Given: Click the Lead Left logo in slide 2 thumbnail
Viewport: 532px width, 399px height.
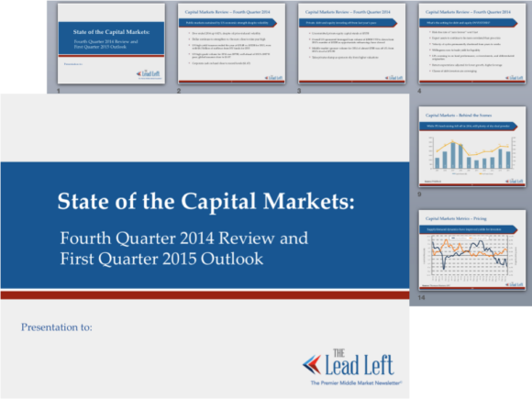Looking at the screenshot, I should pos(273,78).
